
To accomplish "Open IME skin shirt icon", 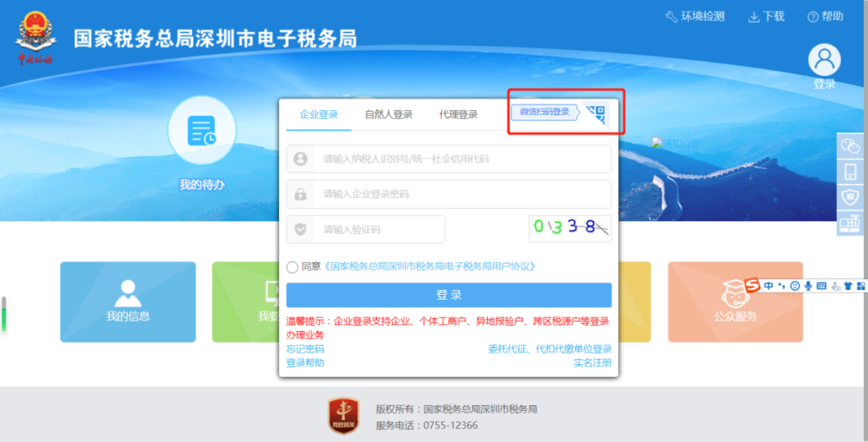I will 848,285.
